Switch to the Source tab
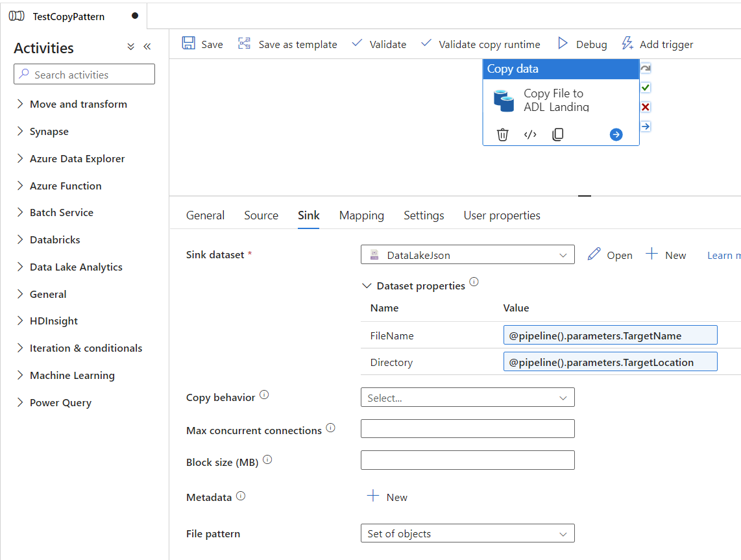Image resolution: width=741 pixels, height=560 pixels. [261, 215]
